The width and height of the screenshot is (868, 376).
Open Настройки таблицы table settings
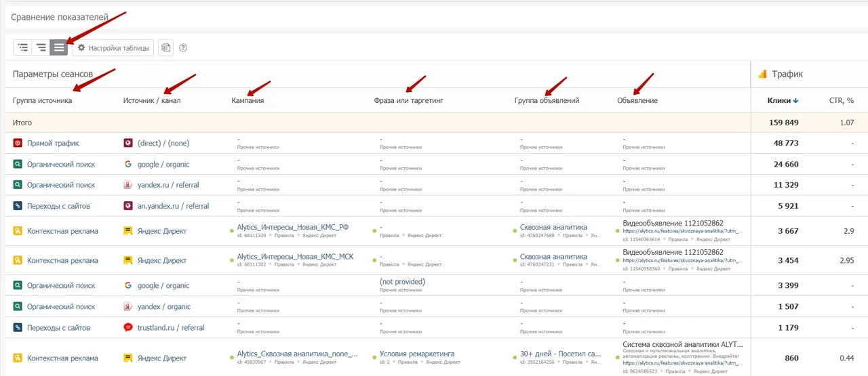click(113, 48)
